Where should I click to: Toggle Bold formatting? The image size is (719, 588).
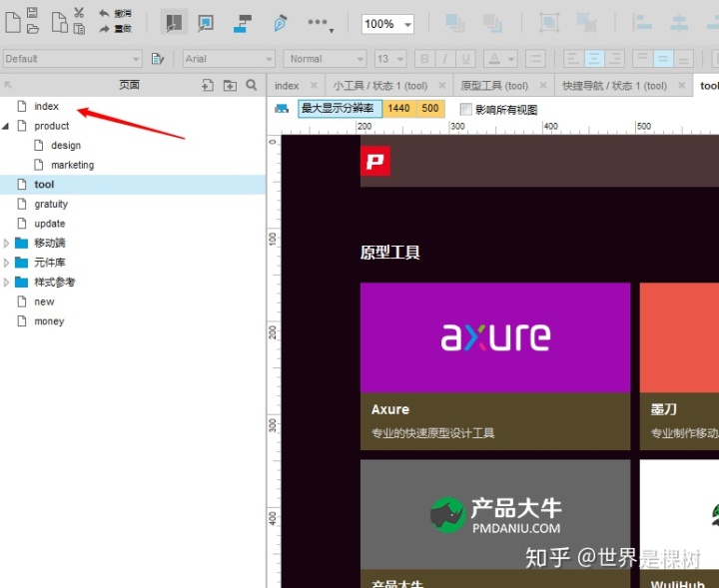click(424, 59)
